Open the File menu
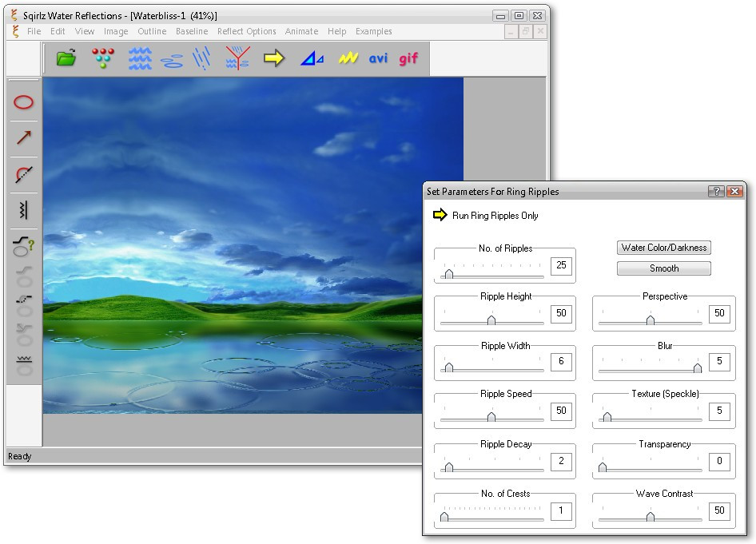 point(34,31)
